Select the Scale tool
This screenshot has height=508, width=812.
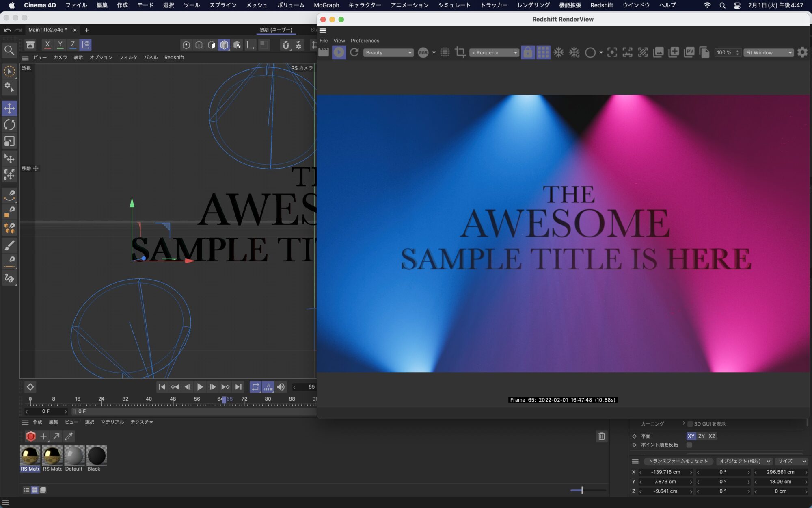9,141
